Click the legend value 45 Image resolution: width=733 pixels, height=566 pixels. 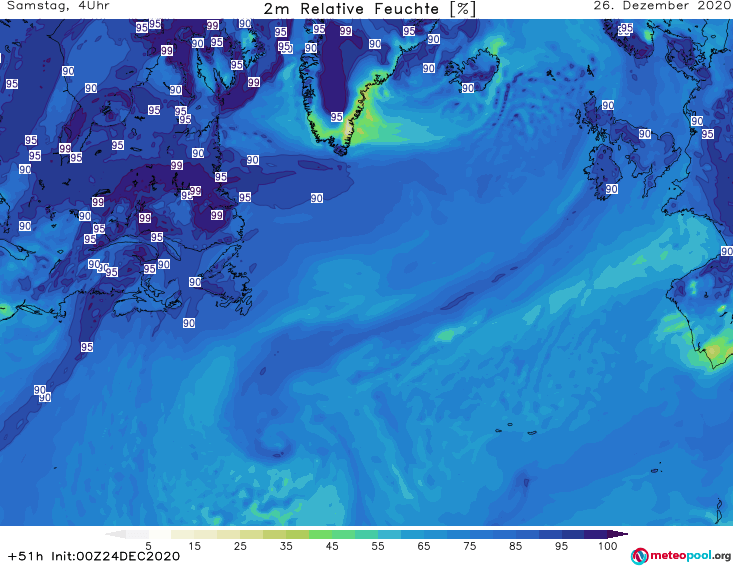click(332, 546)
